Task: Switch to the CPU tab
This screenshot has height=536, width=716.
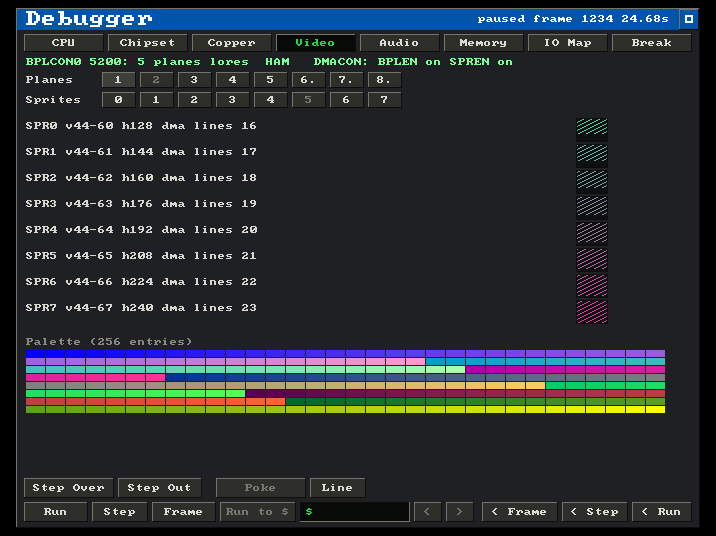Action: (x=63, y=43)
